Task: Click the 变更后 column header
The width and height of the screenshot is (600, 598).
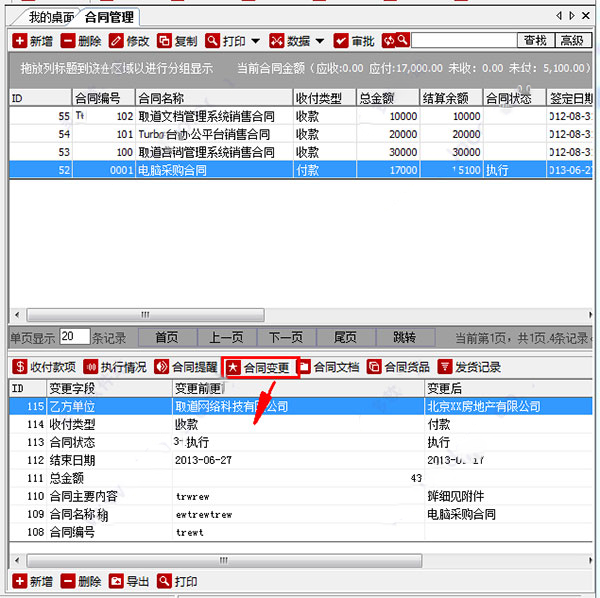Action: [509, 388]
